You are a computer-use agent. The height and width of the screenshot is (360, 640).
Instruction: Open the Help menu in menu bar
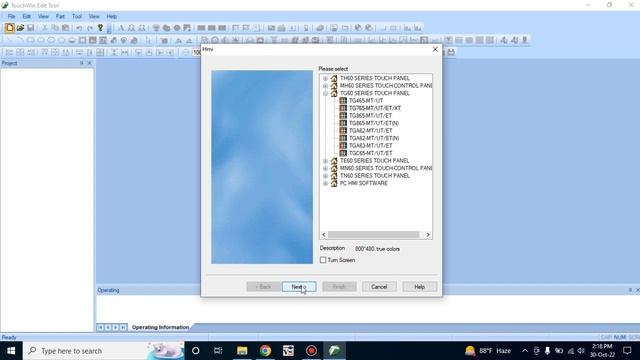[x=112, y=16]
